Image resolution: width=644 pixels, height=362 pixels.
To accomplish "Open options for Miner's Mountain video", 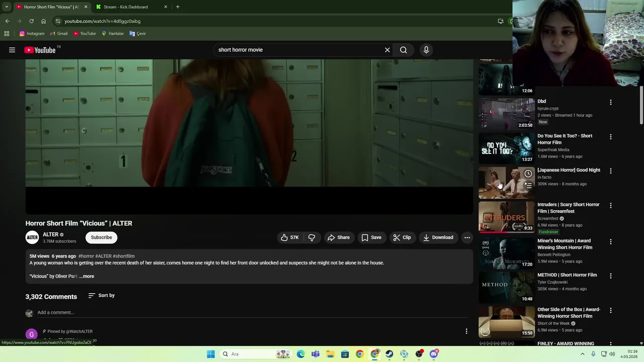I will click(611, 242).
